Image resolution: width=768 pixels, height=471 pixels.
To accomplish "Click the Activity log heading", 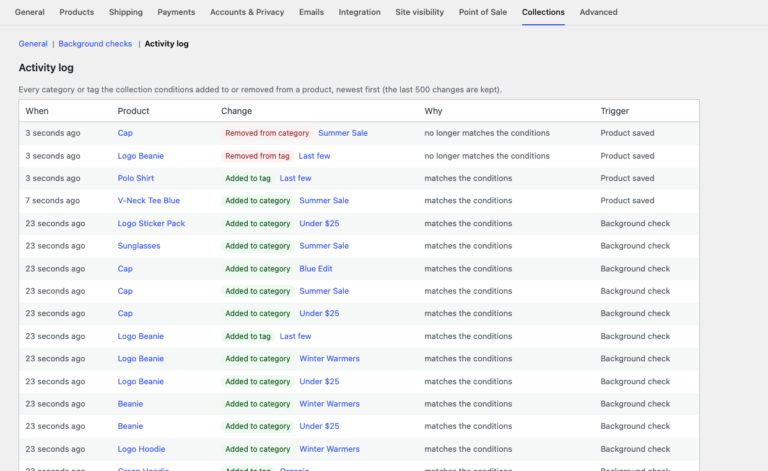I will point(46,68).
